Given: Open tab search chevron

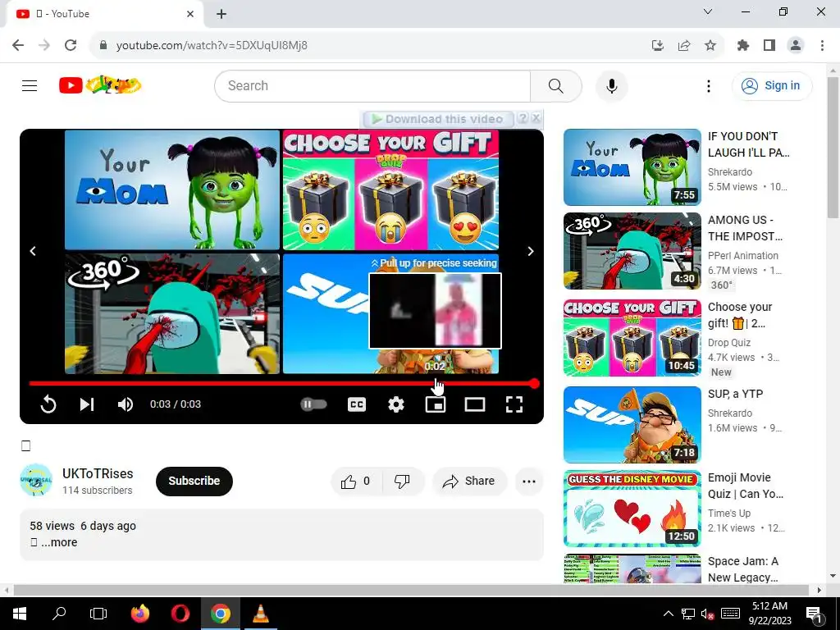Looking at the screenshot, I should coord(708,11).
